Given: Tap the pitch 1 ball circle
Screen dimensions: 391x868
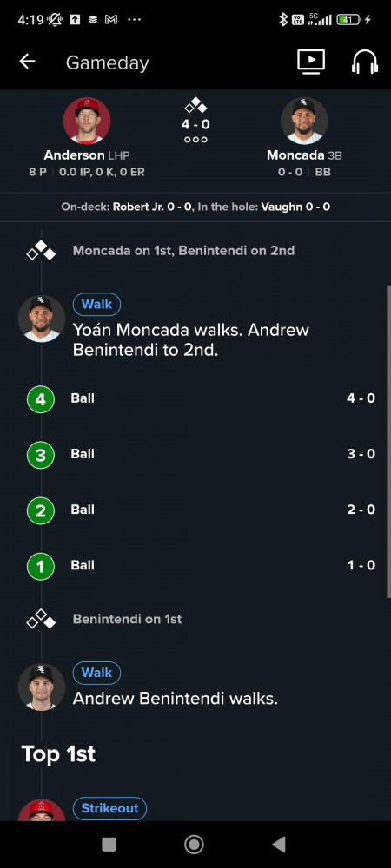Looking at the screenshot, I should (41, 566).
